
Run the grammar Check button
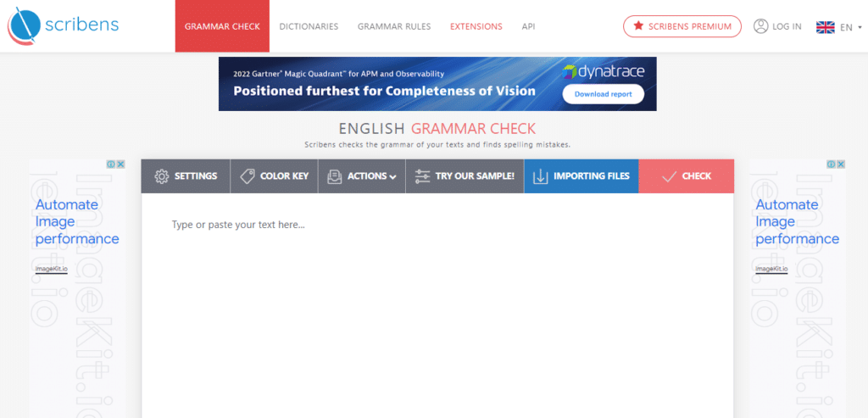[x=687, y=176]
